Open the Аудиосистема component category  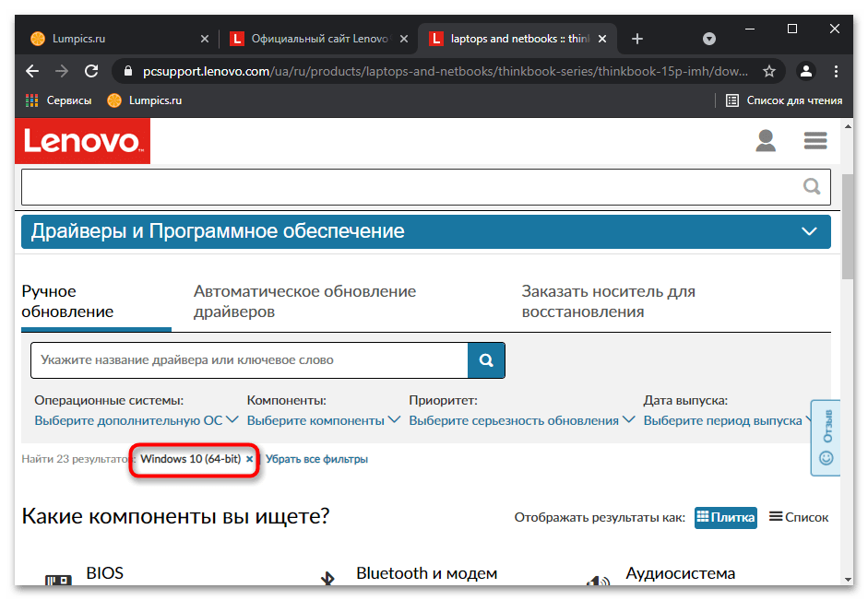click(x=680, y=573)
